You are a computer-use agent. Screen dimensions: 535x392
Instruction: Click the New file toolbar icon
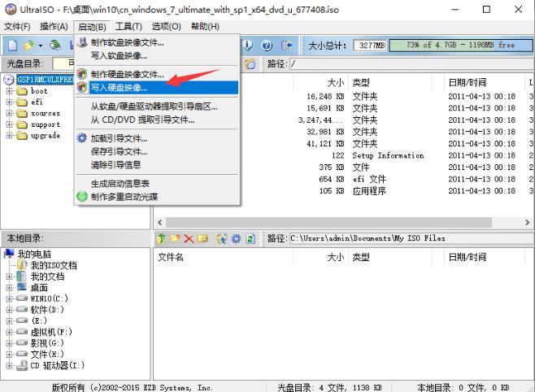click(x=12, y=45)
